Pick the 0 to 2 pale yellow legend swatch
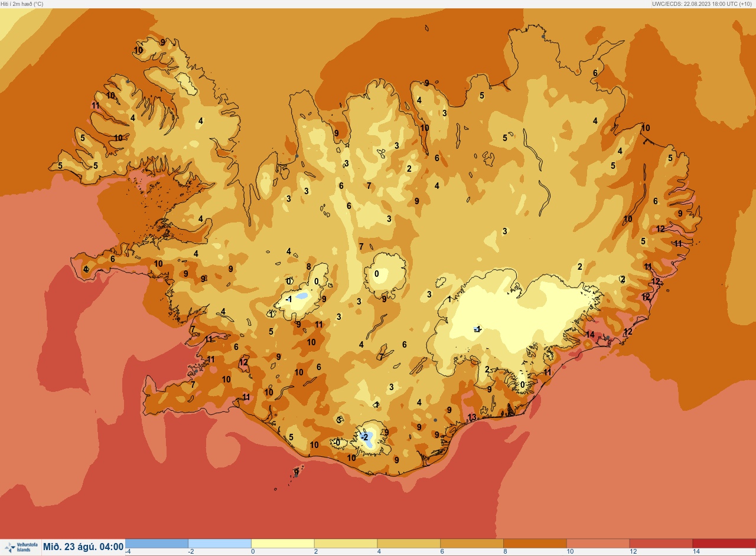Viewport: 756px width, 556px height. click(282, 543)
